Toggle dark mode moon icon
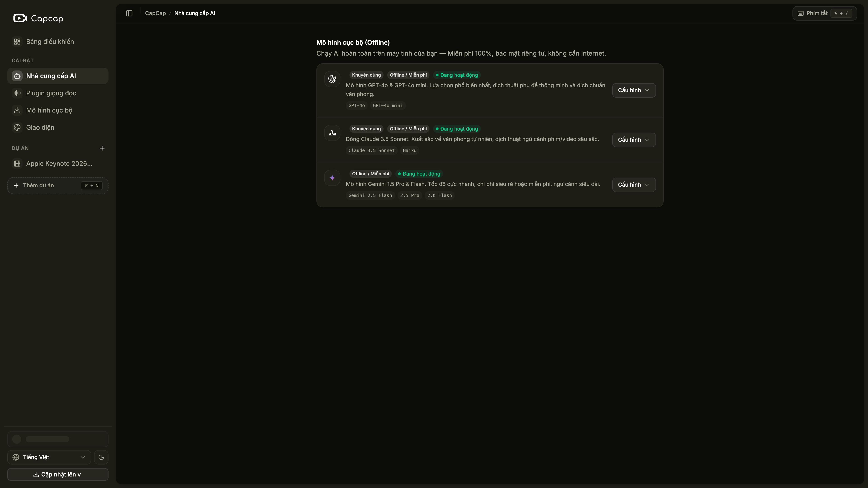 (101, 457)
